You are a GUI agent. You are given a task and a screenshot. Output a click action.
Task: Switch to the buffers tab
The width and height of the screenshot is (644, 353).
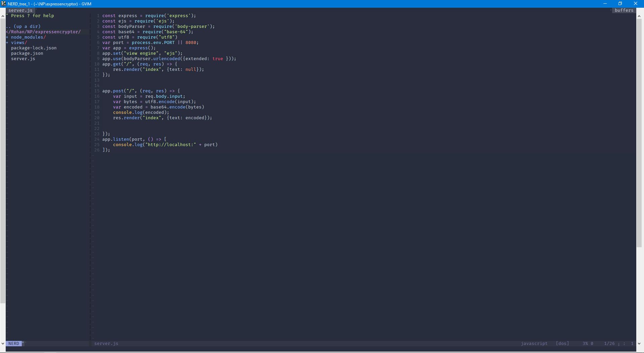(x=624, y=10)
